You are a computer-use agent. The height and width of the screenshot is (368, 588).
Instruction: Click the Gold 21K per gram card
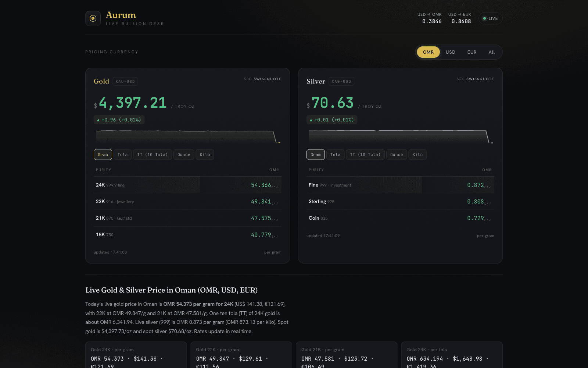point(347,355)
